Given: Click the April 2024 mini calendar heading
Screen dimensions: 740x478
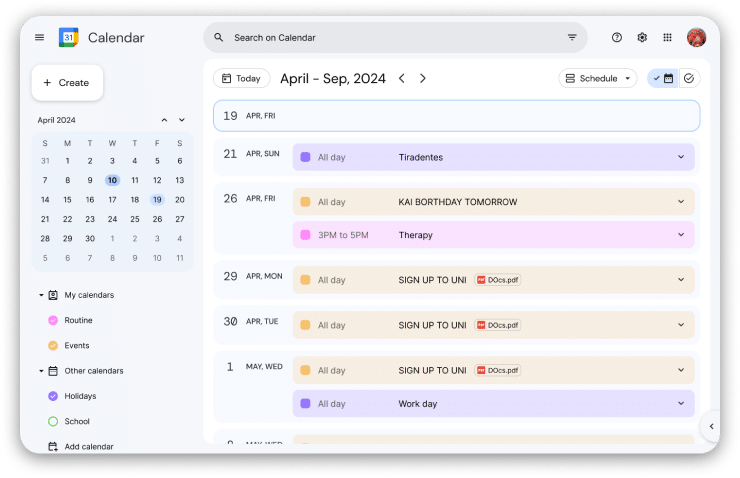Looking at the screenshot, I should (56, 120).
